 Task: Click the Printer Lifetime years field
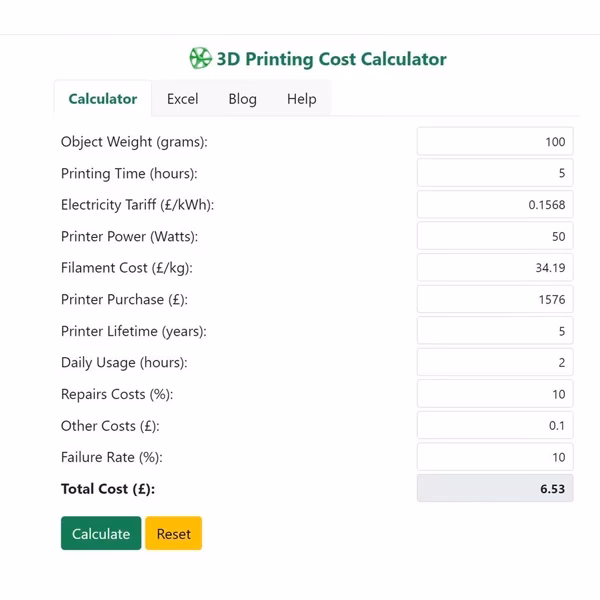pos(494,331)
